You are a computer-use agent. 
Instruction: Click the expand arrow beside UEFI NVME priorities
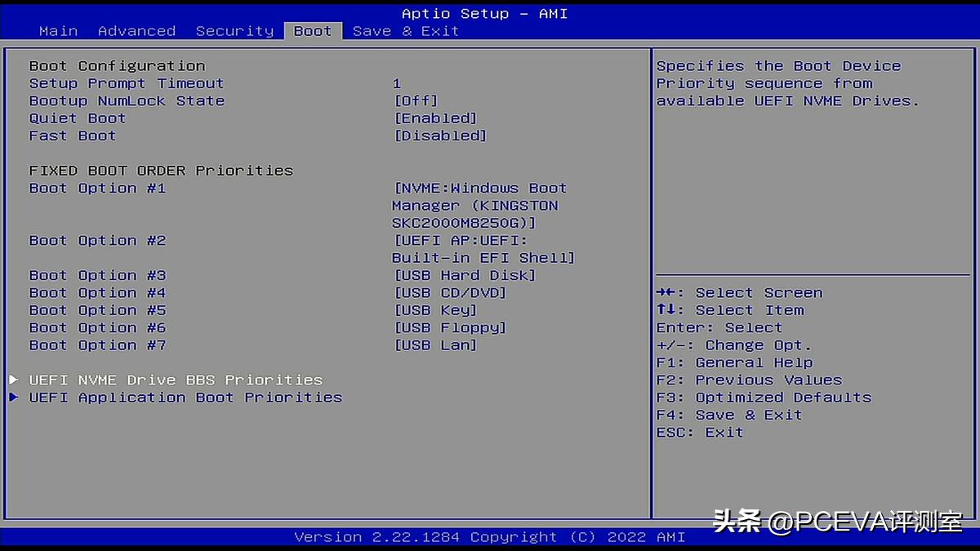[14, 379]
